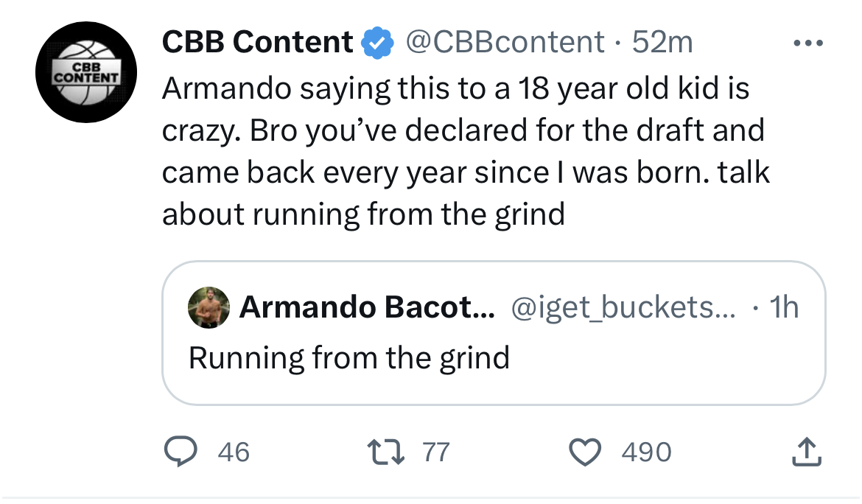Select the Armando Bacot name in quote
Image resolution: width=862 pixels, height=504 pixels.
pos(367,307)
